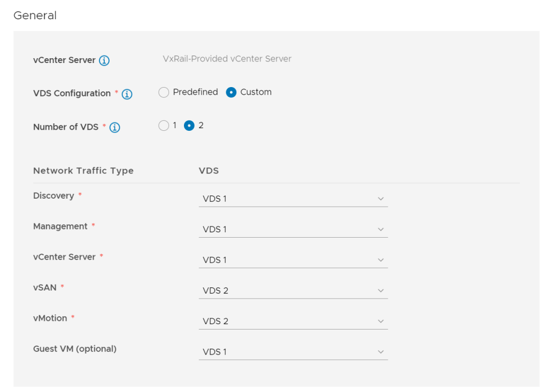The height and width of the screenshot is (392, 547).
Task: Open the Guest VM VDS dropdown
Action: click(292, 352)
